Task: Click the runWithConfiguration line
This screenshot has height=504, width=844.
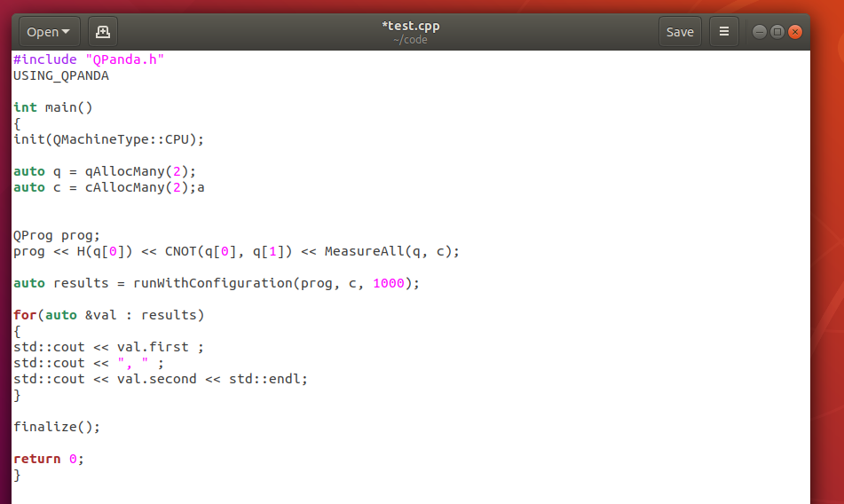Action: point(217,283)
